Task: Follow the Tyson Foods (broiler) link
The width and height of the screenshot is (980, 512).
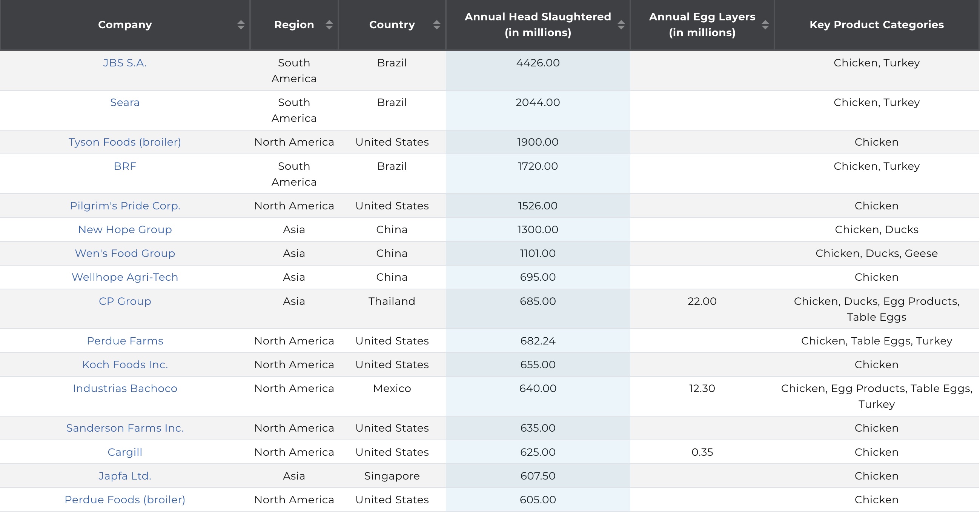Action: (125, 142)
